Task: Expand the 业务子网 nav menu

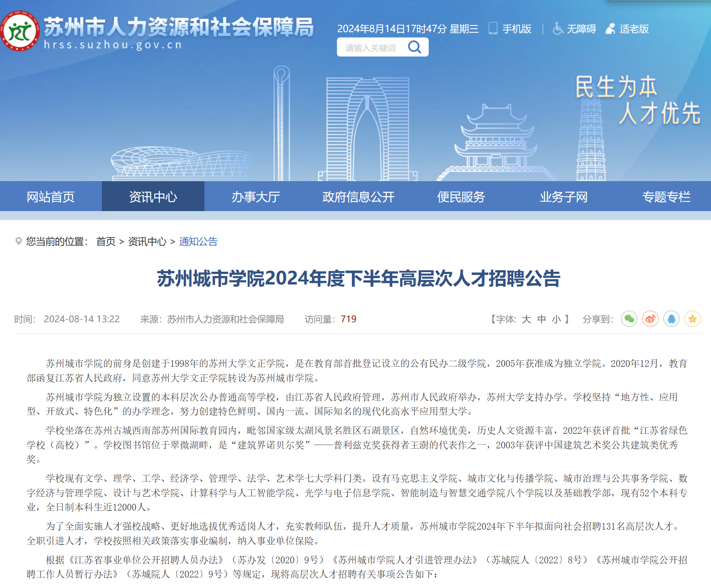Action: coord(563,196)
